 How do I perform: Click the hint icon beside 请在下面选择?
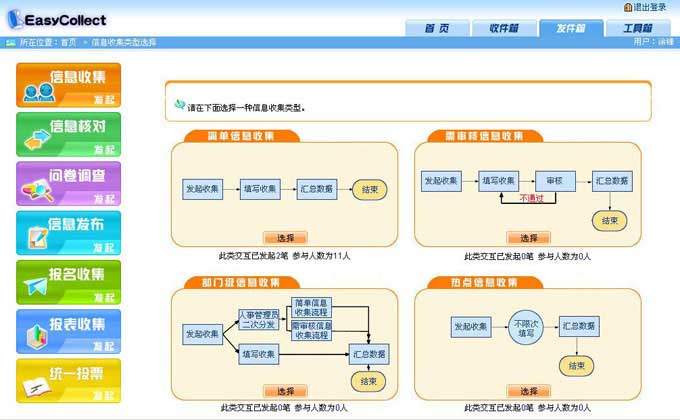(180, 105)
